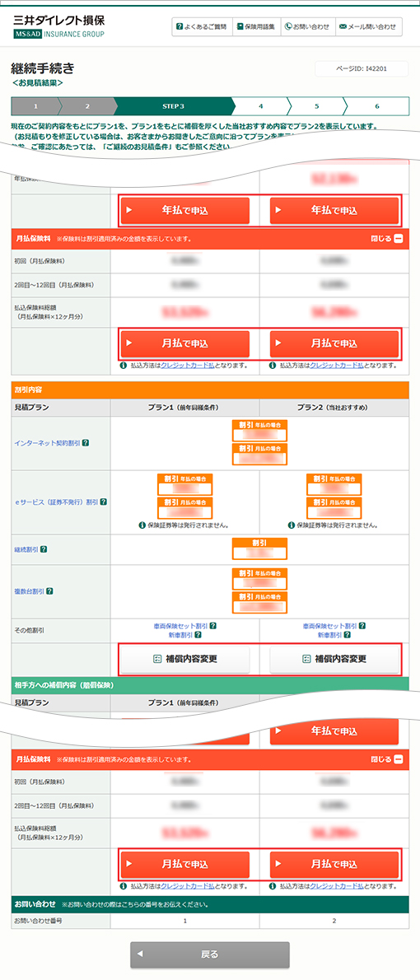This screenshot has height=980, width=420.
Task: Click the インターネット契約割引 link
Action: (x=47, y=442)
